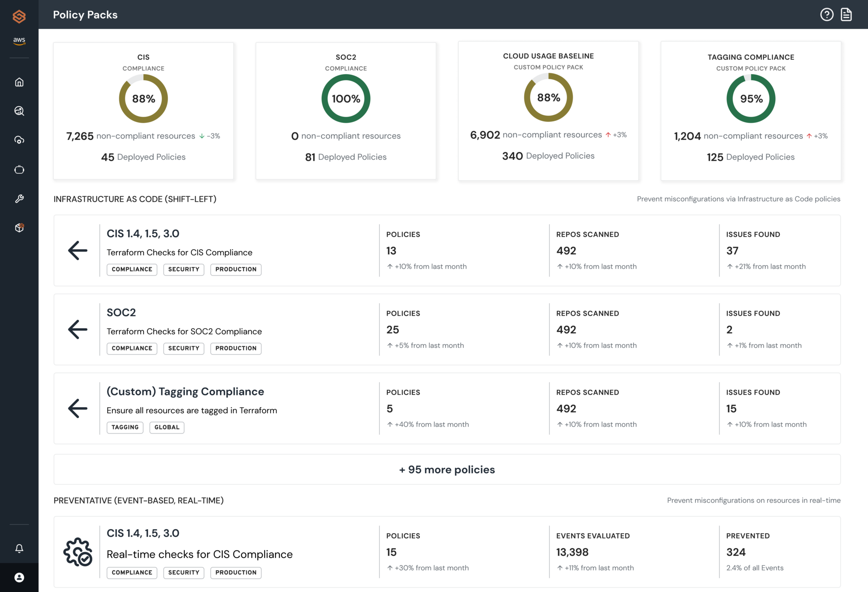Click the + 95 more policies button
The height and width of the screenshot is (592, 868).
click(x=447, y=469)
